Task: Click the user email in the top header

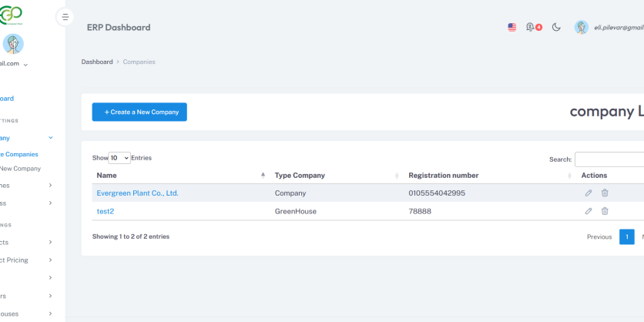Action: (x=619, y=28)
